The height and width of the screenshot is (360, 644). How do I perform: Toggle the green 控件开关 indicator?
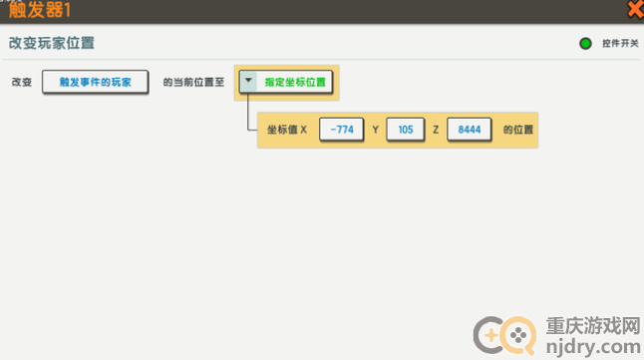585,43
